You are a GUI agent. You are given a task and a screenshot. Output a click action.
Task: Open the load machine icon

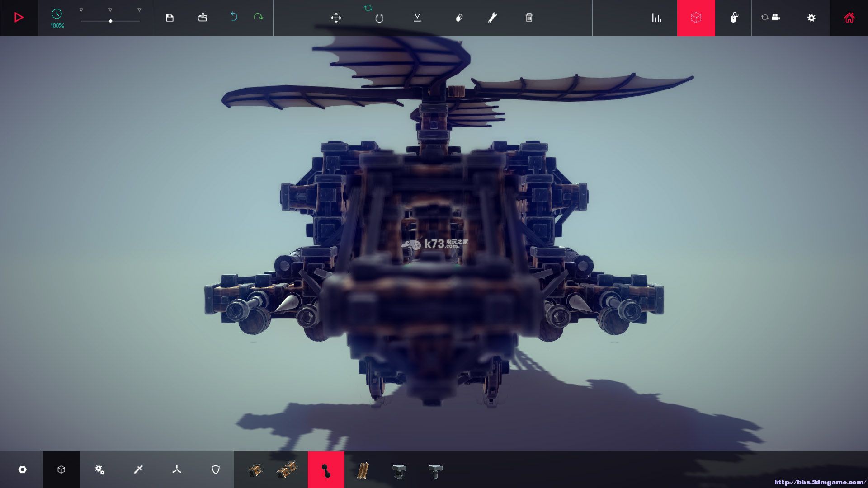202,18
